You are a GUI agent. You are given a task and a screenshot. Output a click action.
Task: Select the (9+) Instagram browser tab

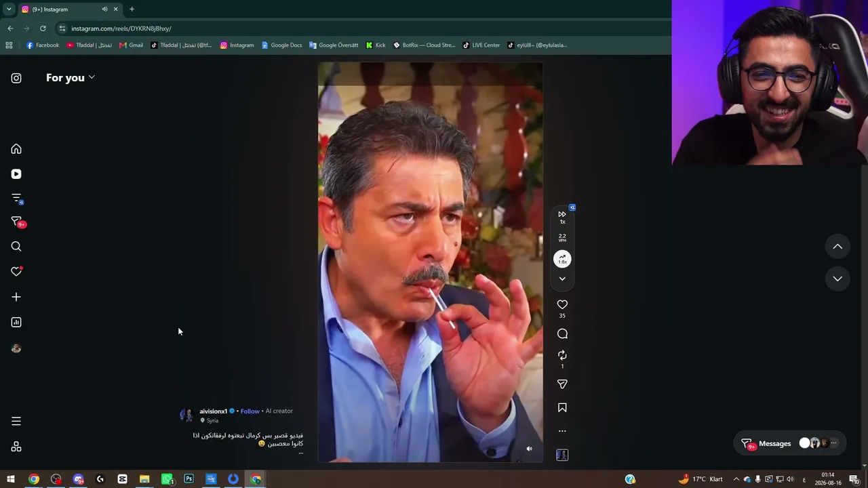[70, 9]
